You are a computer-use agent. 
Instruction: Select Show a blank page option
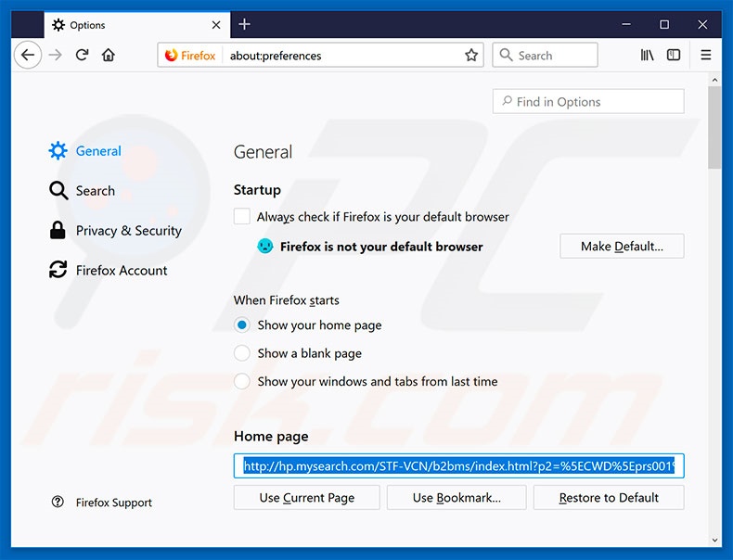pos(242,353)
